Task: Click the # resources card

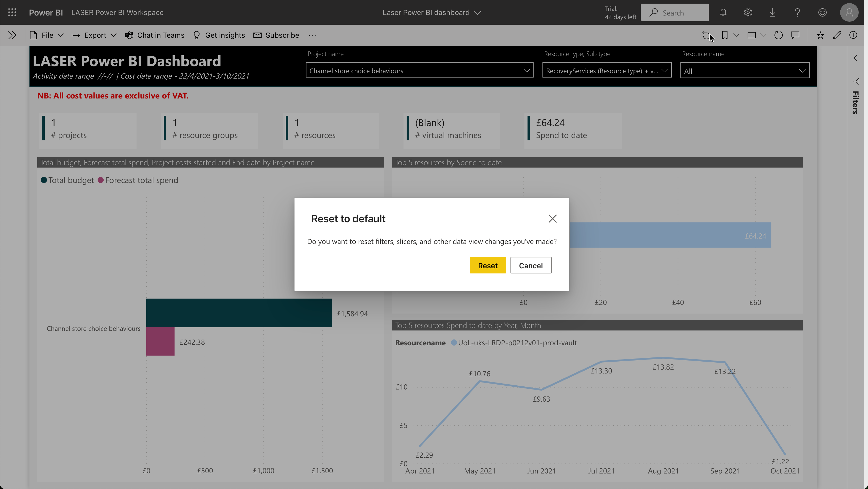Action: (x=331, y=131)
